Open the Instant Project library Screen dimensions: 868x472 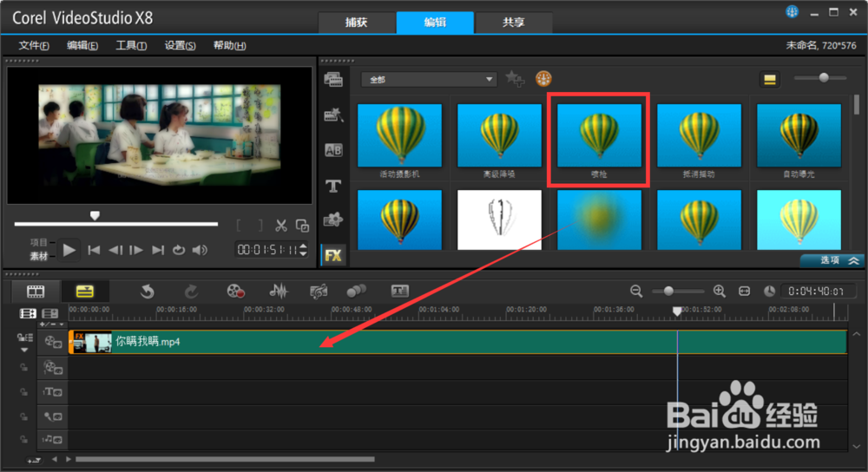point(333,115)
